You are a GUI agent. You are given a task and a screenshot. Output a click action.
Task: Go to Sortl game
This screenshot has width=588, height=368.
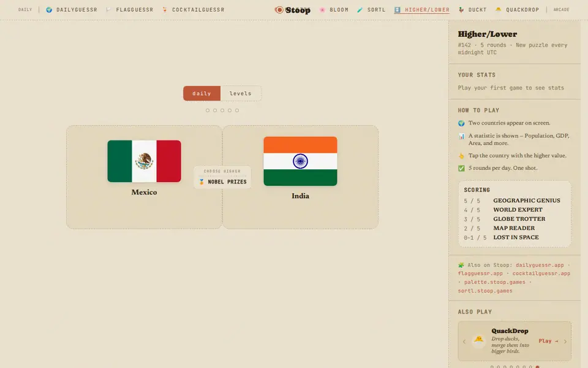tap(371, 10)
